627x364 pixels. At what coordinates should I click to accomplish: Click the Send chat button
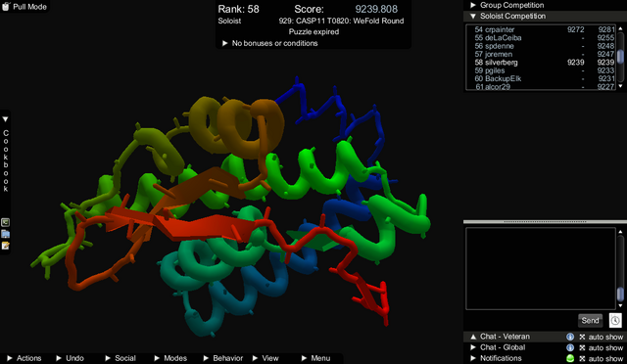590,320
